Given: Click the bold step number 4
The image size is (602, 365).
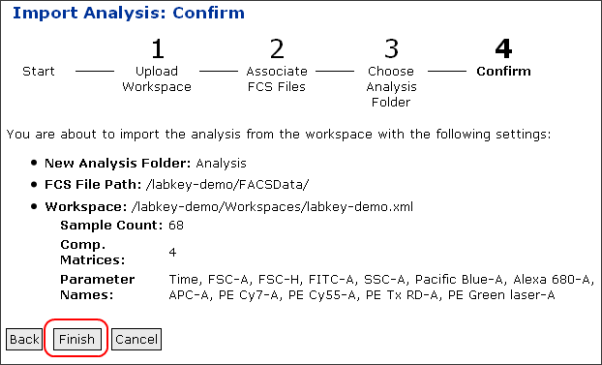Looking at the screenshot, I should [x=503, y=50].
